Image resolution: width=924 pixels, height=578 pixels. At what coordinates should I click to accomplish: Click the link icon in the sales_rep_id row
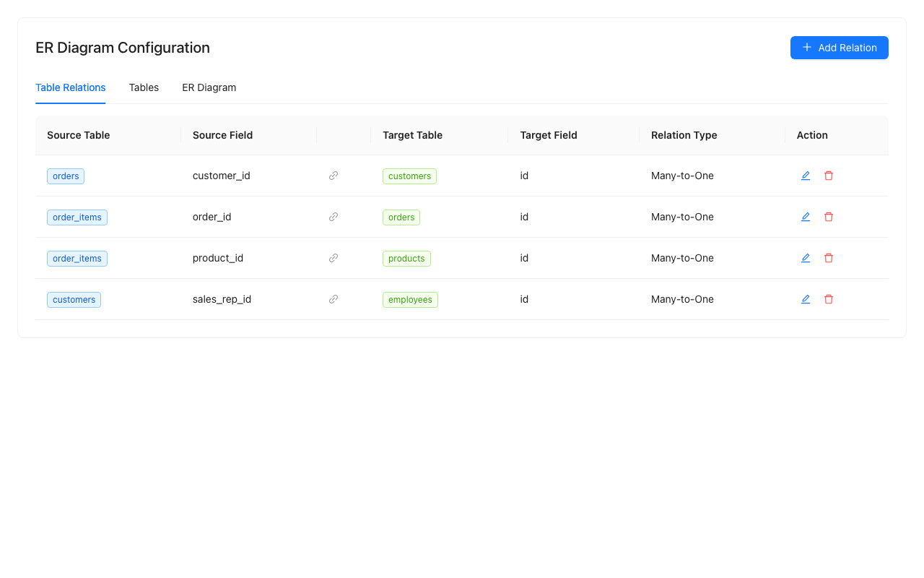(x=333, y=299)
